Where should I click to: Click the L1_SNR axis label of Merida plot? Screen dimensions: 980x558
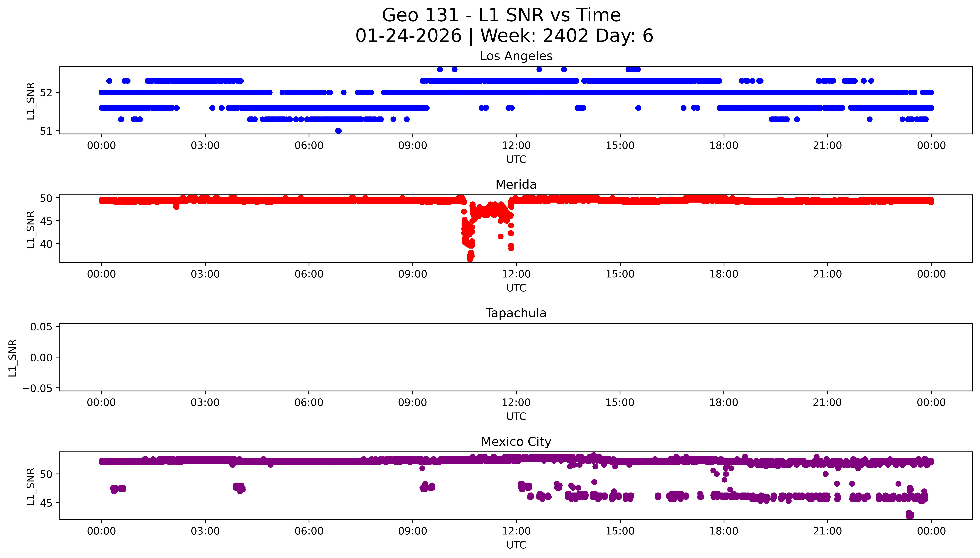pyautogui.click(x=31, y=229)
